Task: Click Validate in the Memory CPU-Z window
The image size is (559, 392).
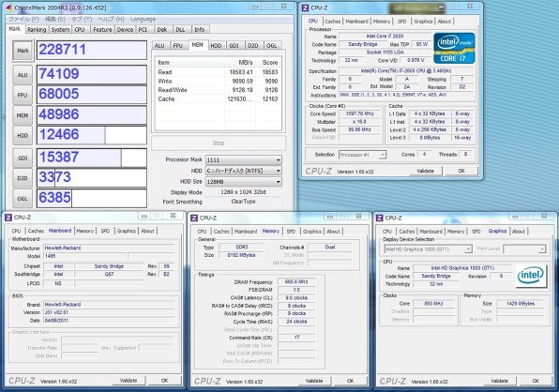Action: 314,381
